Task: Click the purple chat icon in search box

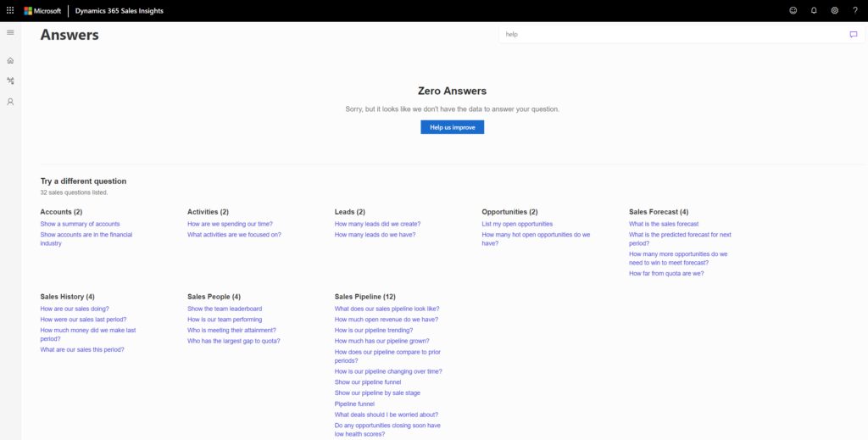Action: [x=854, y=35]
